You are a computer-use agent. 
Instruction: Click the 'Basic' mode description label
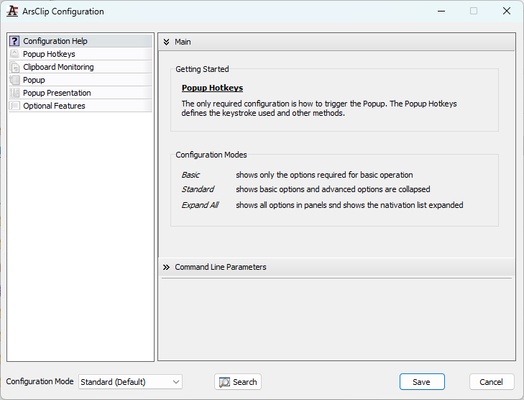[x=190, y=175]
